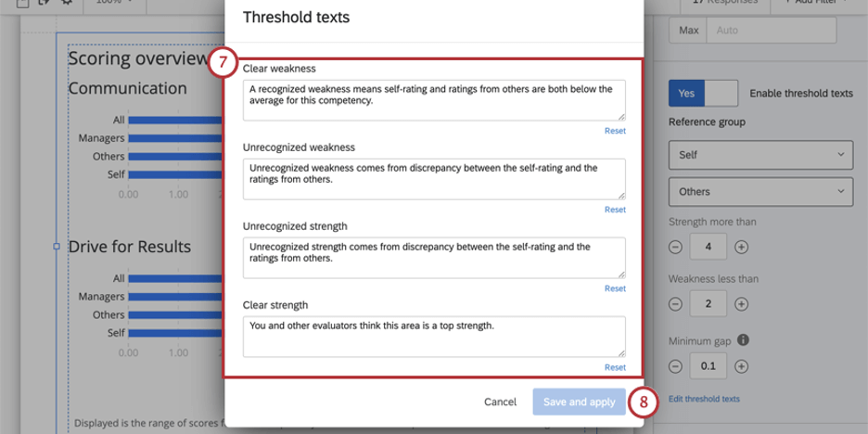Click the Save and apply button
This screenshot has width=868, height=434.
coord(579,402)
